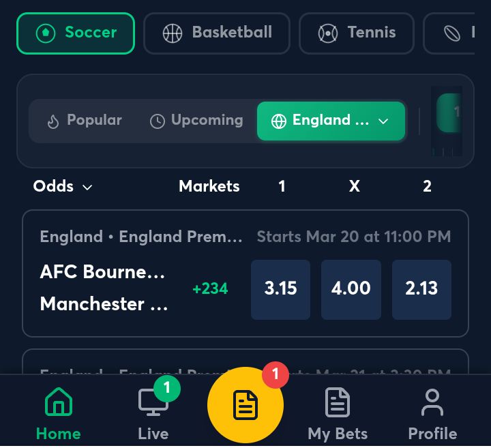This screenshot has width=491, height=448.
Task: Pick home win odds 3.15
Action: [x=280, y=289]
